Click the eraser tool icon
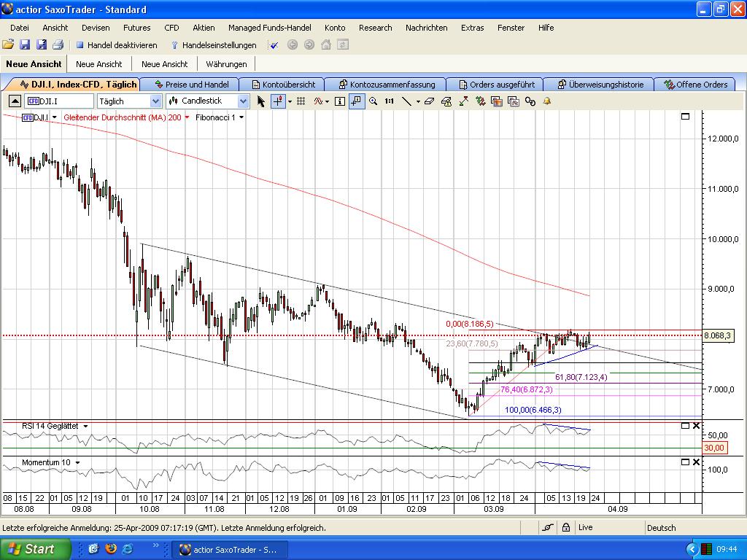Screen dimensions: 747x560 [428, 101]
